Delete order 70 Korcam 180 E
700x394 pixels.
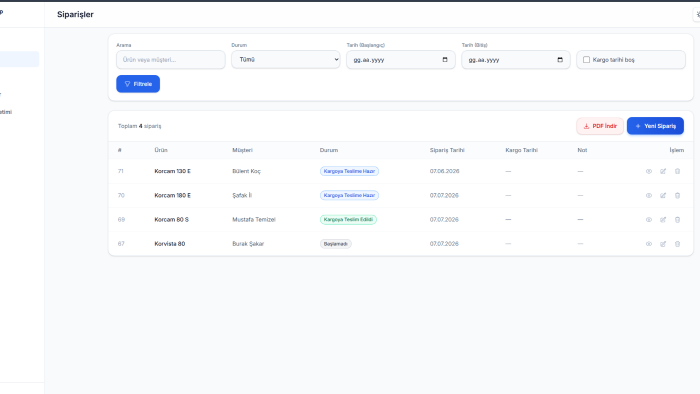click(x=677, y=195)
